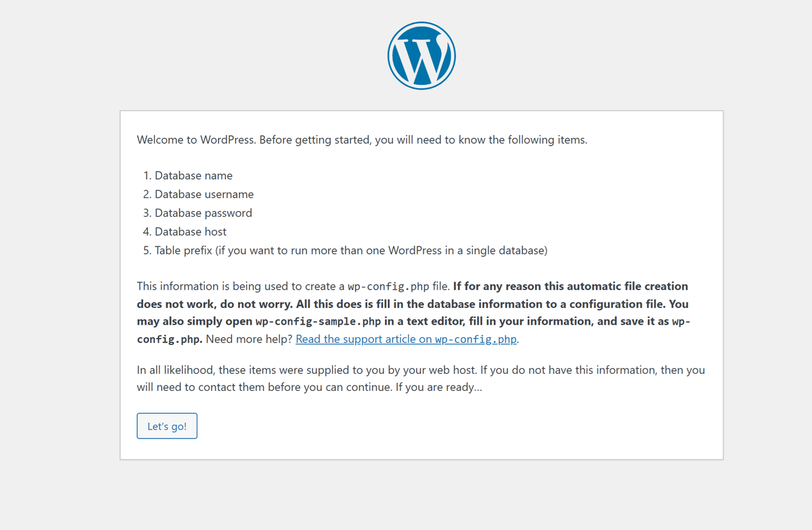Click the "This information is being used" sentence
Screen dimensions: 812x530
click(294, 286)
